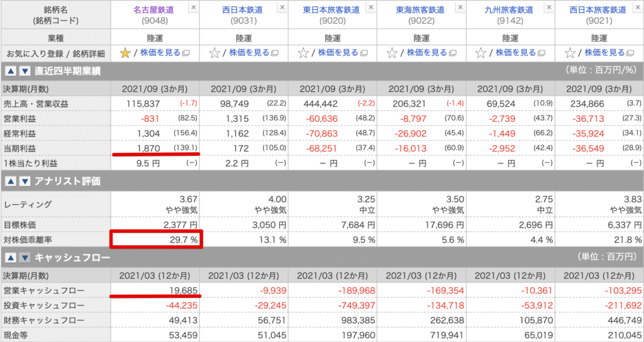Move 直近四半期業績 section up

pos(11,72)
